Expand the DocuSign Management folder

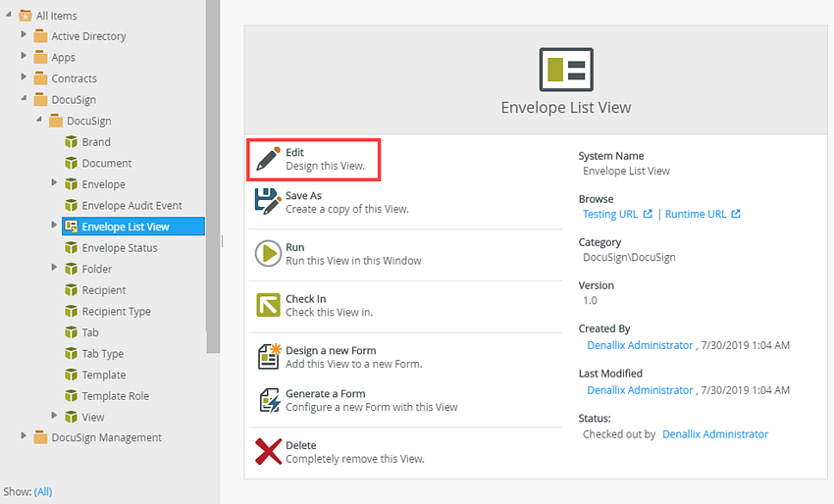25,436
